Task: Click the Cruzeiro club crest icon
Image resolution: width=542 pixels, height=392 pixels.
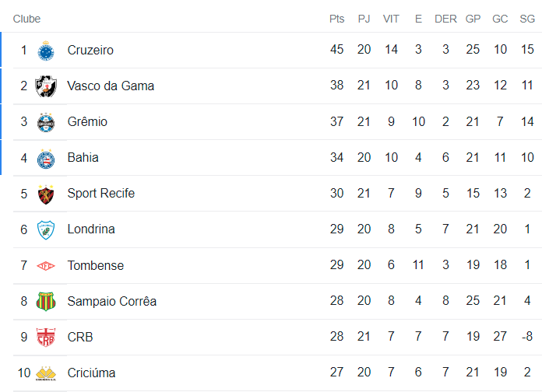Action: pyautogui.click(x=46, y=51)
